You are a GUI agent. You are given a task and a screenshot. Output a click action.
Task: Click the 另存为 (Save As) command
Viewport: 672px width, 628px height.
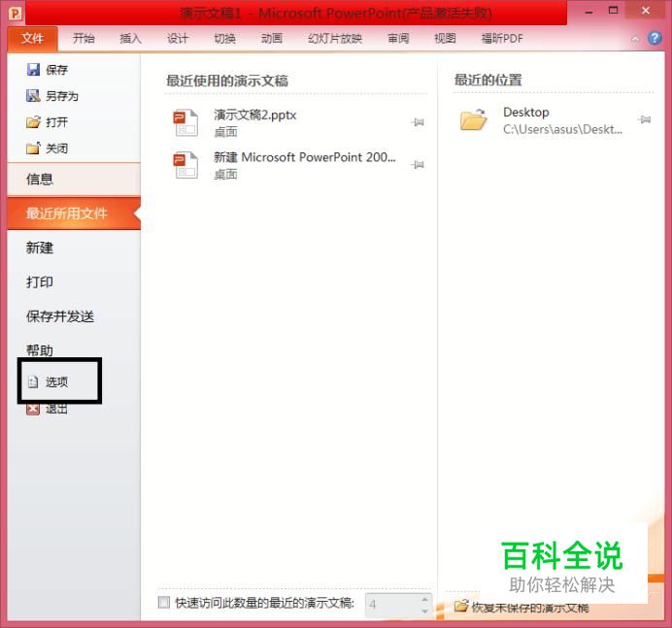click(x=52, y=95)
